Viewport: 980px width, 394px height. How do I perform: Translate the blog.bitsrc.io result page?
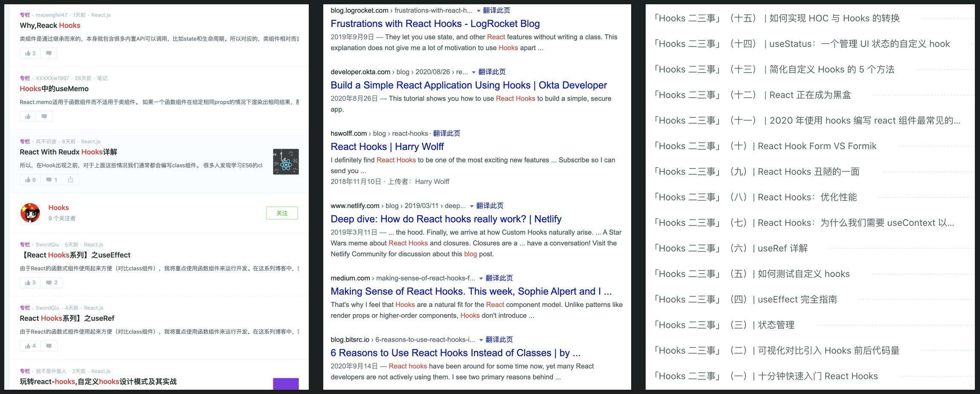coord(499,339)
